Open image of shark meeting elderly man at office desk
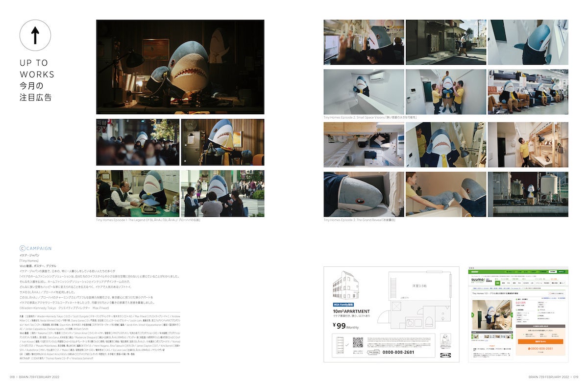 (138, 193)
